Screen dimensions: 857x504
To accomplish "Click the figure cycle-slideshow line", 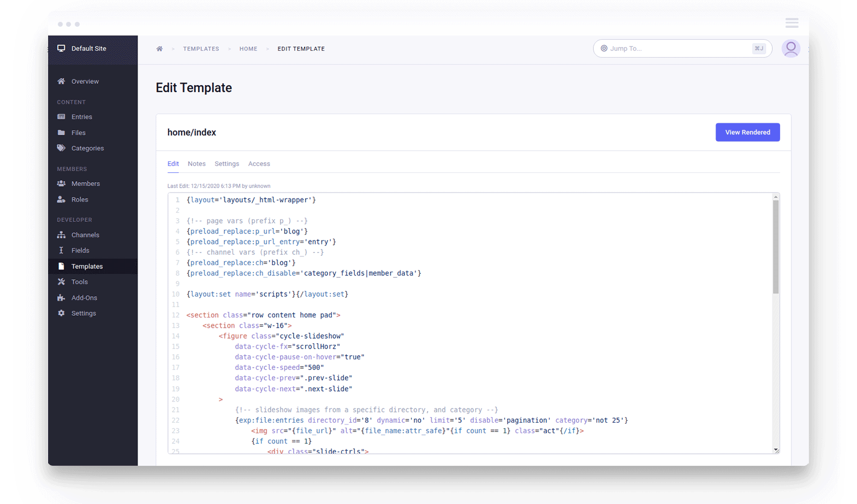I will 282,336.
